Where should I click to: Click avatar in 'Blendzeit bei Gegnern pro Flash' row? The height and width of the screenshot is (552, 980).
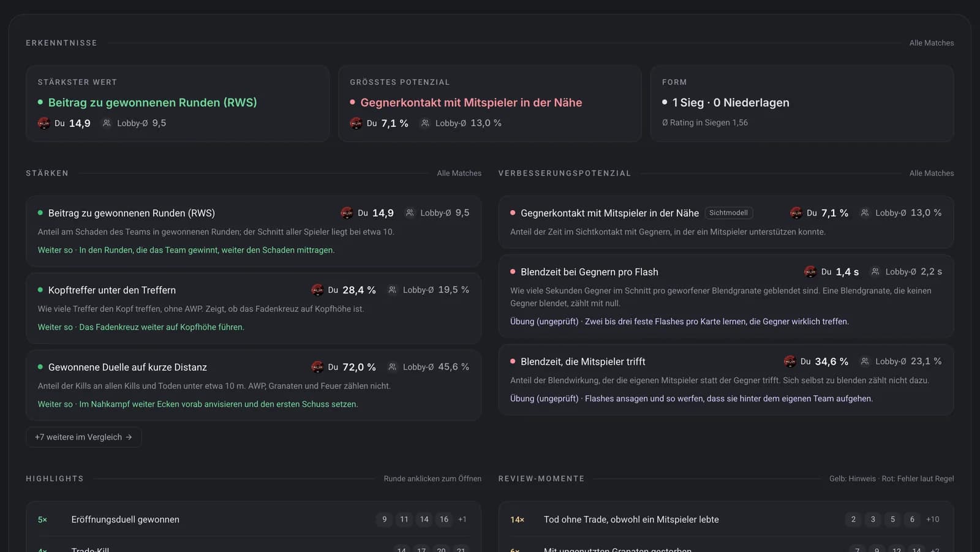pyautogui.click(x=810, y=271)
